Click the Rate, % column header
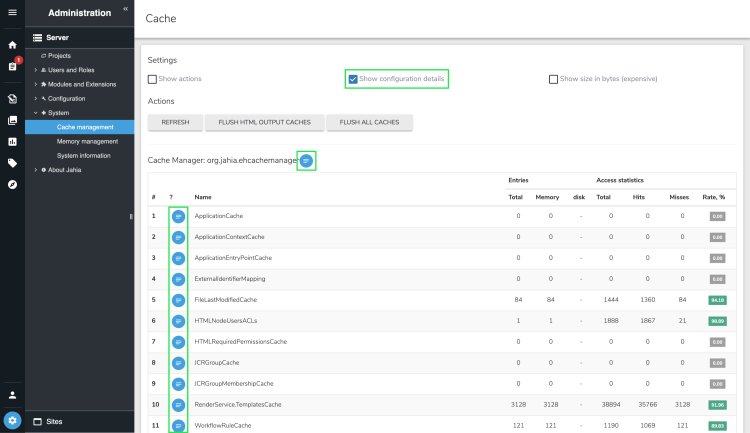Viewport: 750px width, 433px height. 714,197
